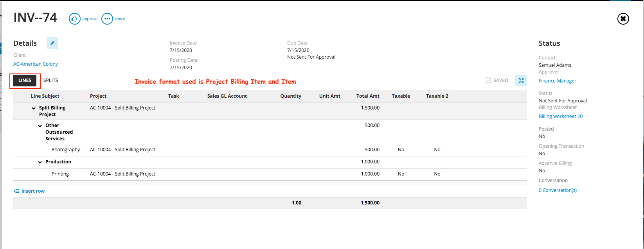Viewport: 644px width, 249px height.
Task: Select the Printing line row
Action: [270, 174]
